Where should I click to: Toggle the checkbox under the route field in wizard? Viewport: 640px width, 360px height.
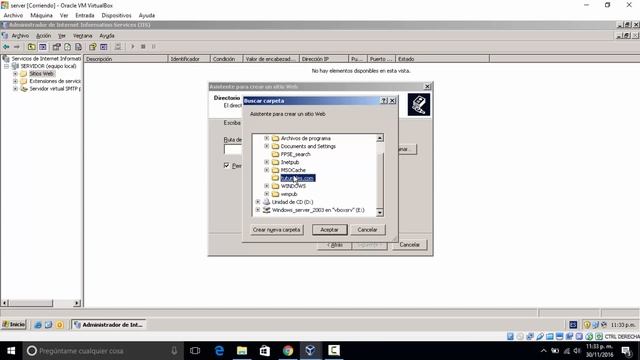click(227, 165)
